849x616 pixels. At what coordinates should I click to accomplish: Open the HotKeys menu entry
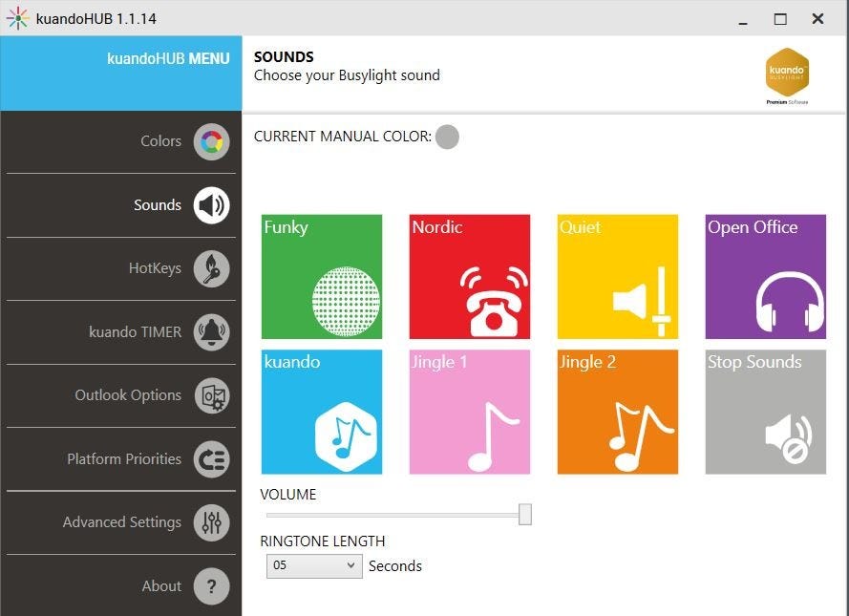155,268
